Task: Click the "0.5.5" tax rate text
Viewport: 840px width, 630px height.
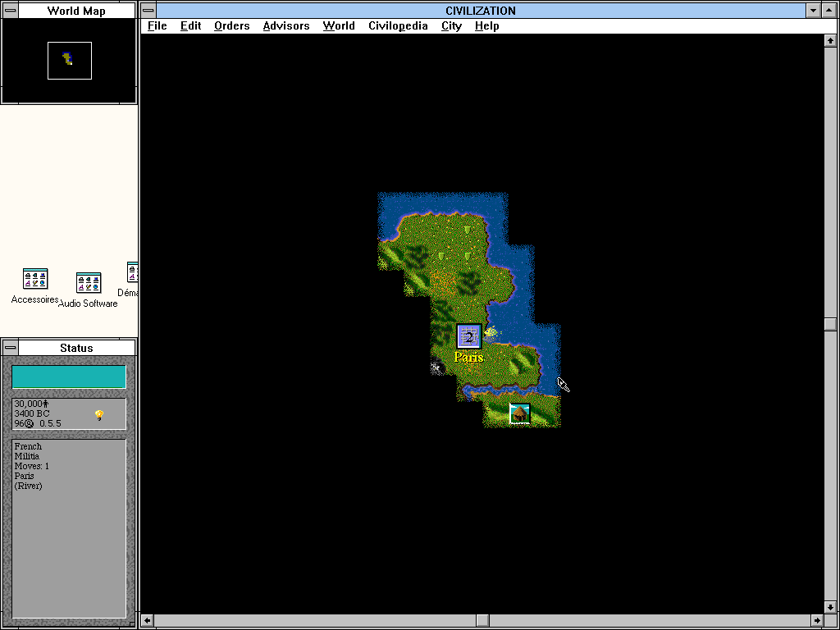Action: click(50, 423)
